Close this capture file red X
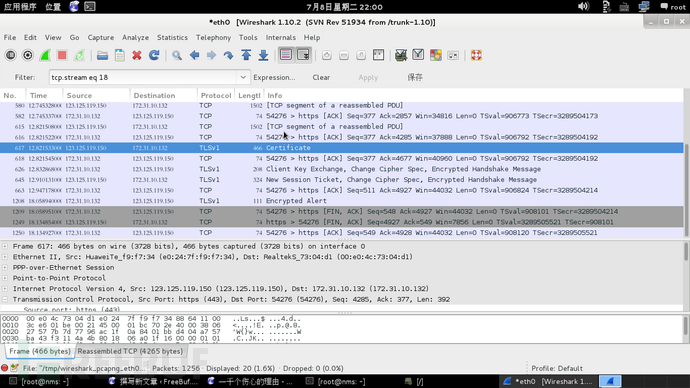 (x=137, y=55)
